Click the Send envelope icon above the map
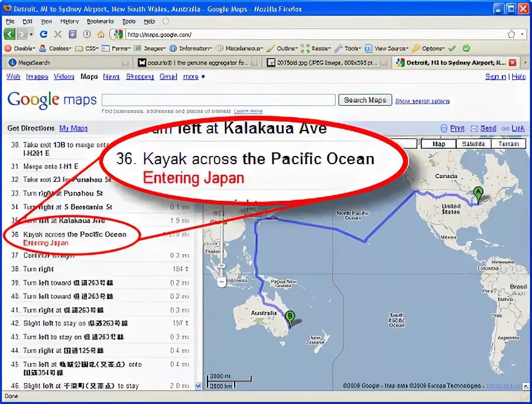The width and height of the screenshot is (532, 404). coord(474,129)
